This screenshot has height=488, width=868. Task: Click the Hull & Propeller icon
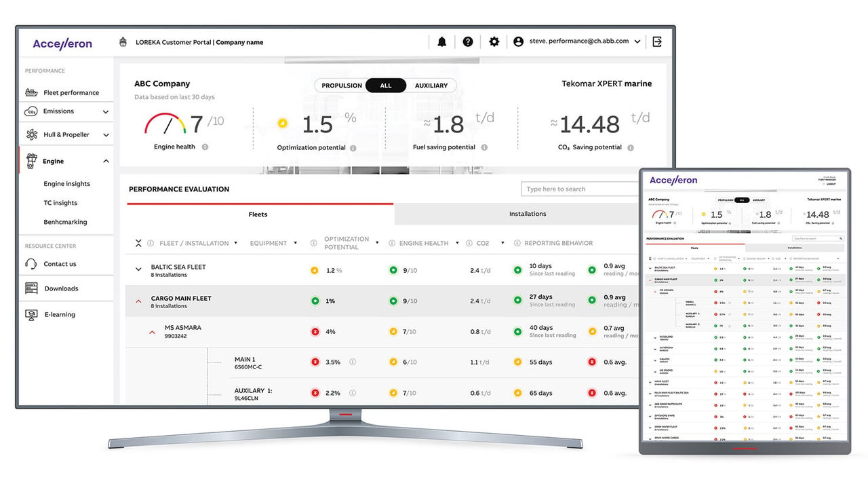pyautogui.click(x=31, y=134)
